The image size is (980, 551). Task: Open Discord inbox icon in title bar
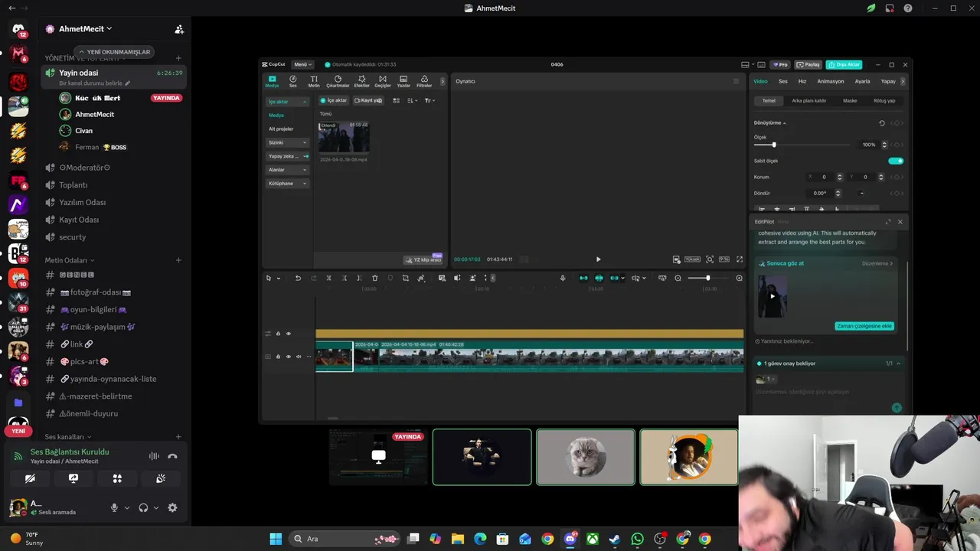(x=890, y=8)
